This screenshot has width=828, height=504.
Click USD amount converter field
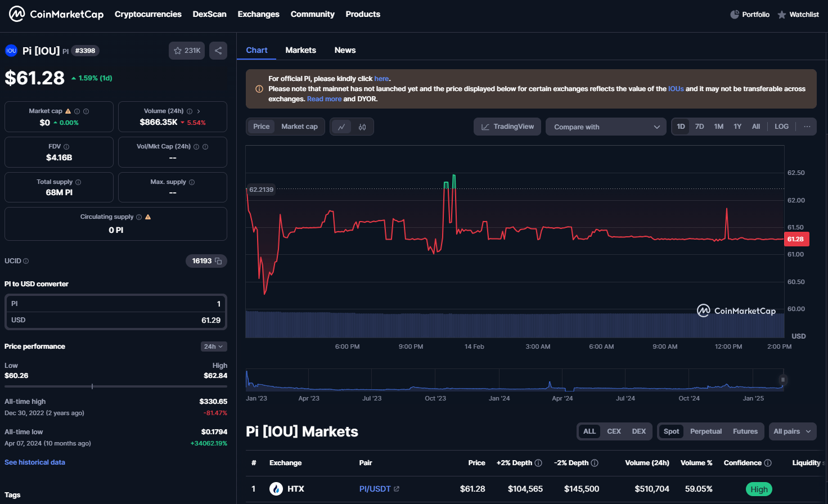click(x=116, y=320)
